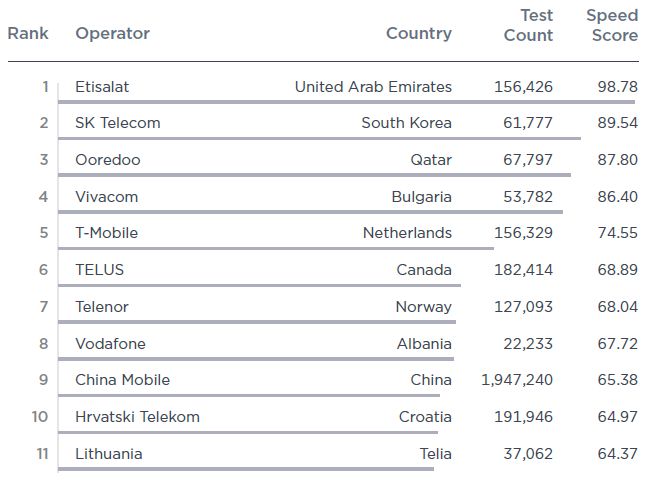
Task: Click the Country column header
Action: [x=418, y=34]
